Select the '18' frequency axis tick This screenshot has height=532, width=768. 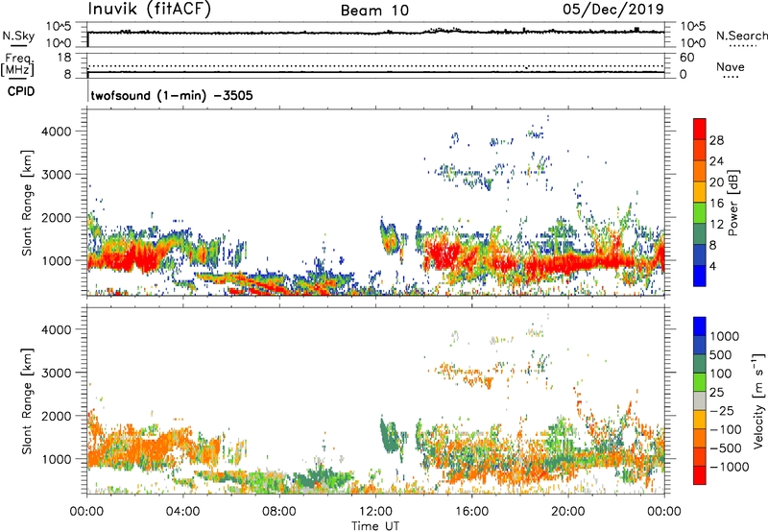(64, 58)
